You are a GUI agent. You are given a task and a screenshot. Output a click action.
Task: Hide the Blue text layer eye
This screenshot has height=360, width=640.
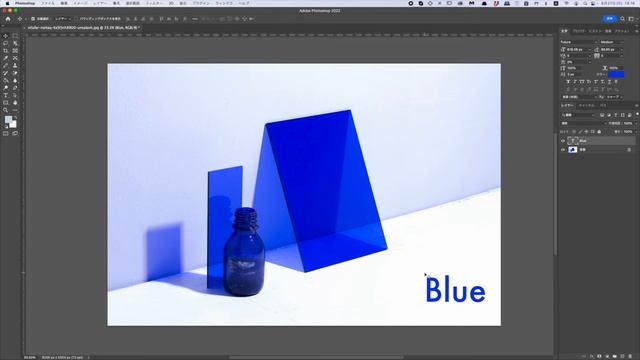point(563,141)
